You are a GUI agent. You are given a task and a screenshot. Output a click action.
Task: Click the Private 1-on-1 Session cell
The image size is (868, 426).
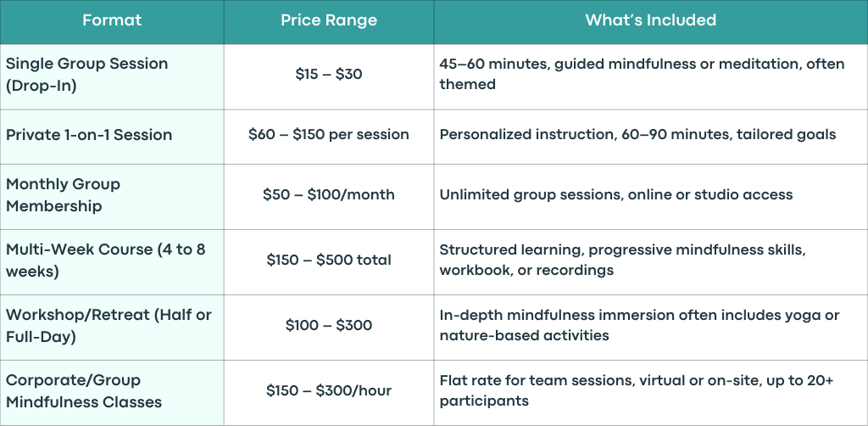click(112, 137)
